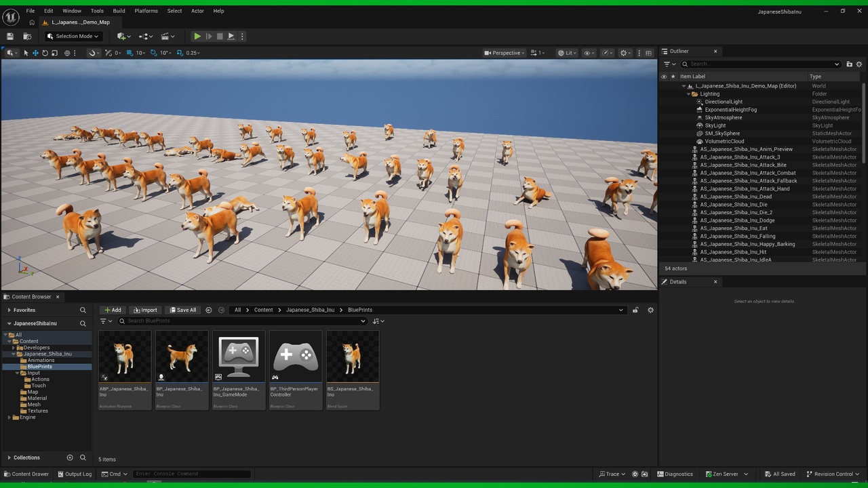Open the Perspective view dropdown
Viewport: 868px width, 488px height.
point(505,53)
